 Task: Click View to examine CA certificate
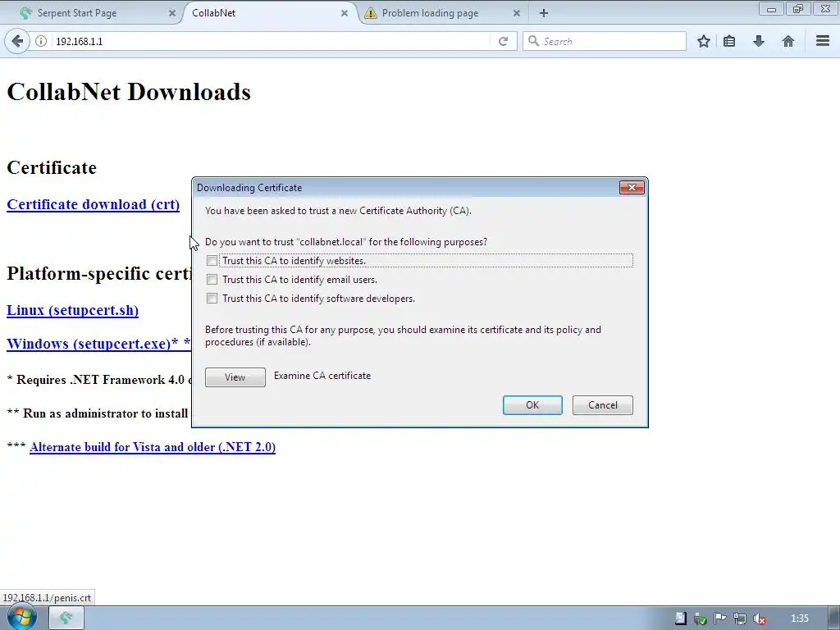tap(235, 377)
